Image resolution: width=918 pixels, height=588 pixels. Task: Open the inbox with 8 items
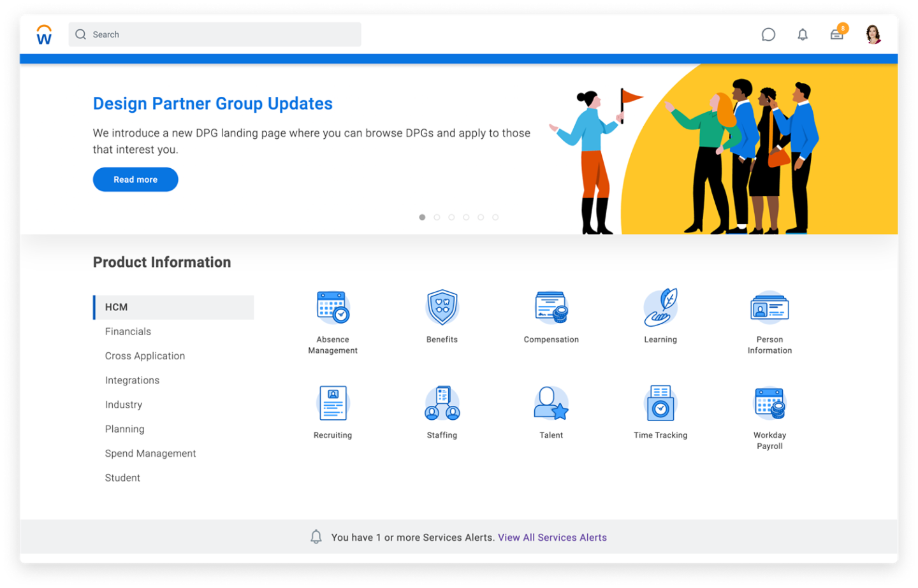pyautogui.click(x=837, y=34)
